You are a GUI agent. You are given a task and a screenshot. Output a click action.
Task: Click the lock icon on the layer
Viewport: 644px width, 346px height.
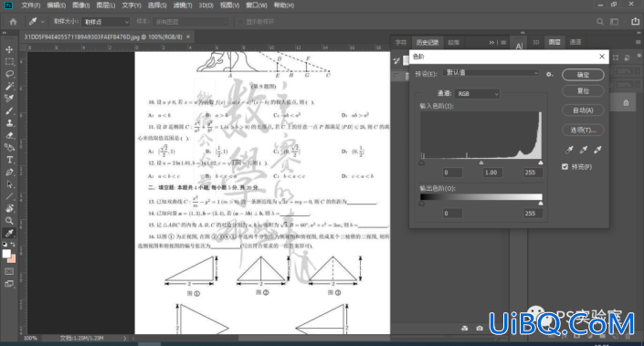click(626, 103)
